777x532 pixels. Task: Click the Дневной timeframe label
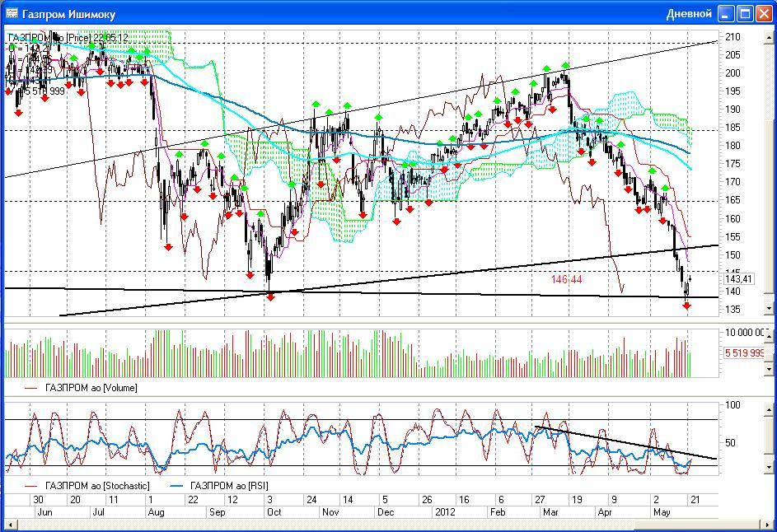(x=689, y=14)
